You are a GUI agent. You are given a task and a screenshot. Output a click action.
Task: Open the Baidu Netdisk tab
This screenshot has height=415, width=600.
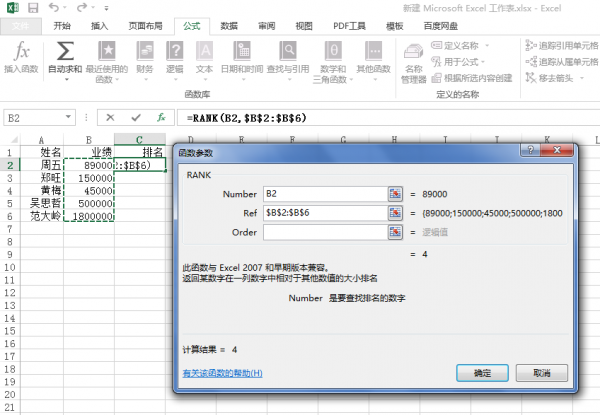[440, 26]
